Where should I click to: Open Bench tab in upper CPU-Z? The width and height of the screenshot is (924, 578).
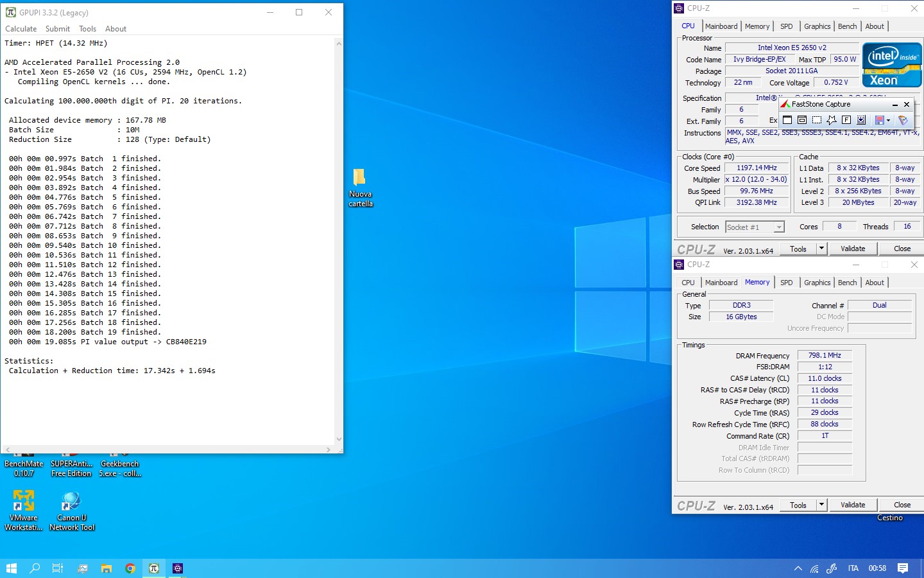[x=848, y=26]
